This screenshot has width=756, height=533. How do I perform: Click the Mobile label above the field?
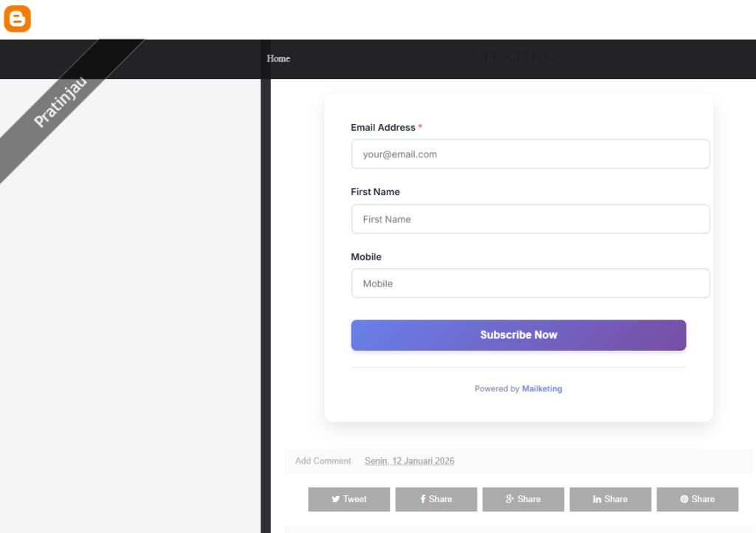click(x=366, y=257)
